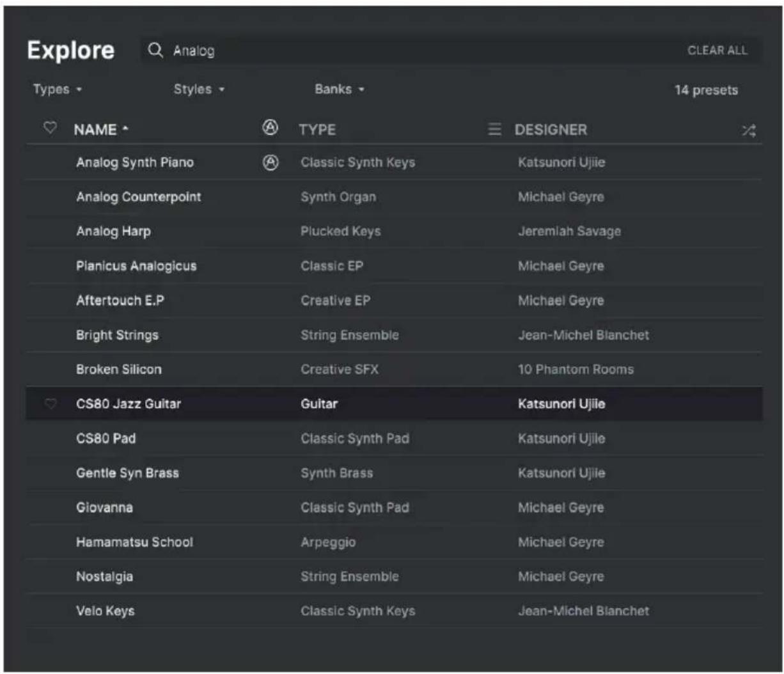The width and height of the screenshot is (784, 674).
Task: Click the Creative SFX type cell
Action: [340, 370]
